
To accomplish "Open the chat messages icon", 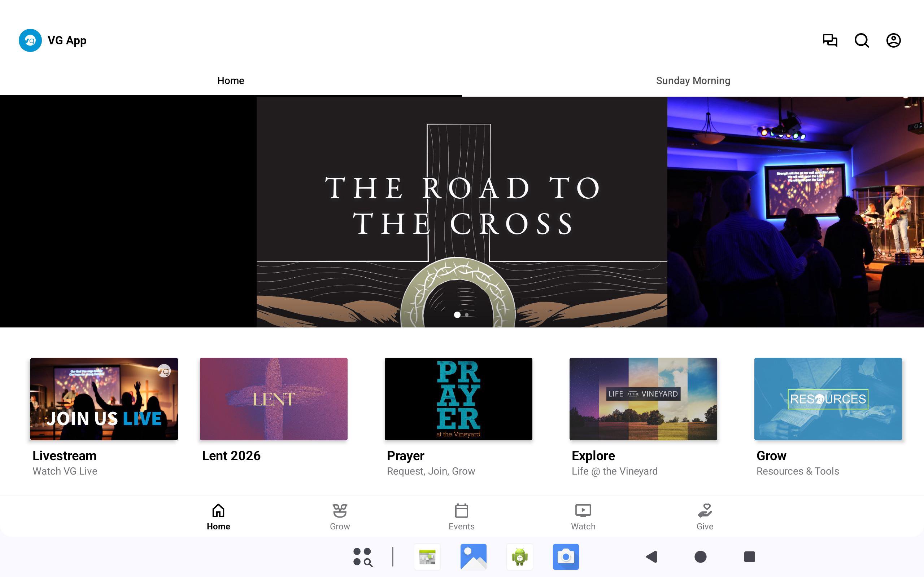I will [x=830, y=40].
